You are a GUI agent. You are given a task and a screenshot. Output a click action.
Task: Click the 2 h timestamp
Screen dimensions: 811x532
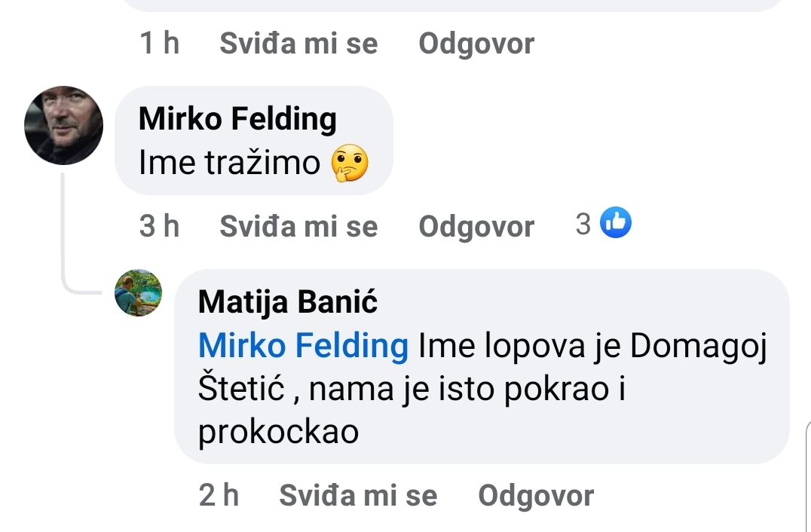(x=219, y=495)
